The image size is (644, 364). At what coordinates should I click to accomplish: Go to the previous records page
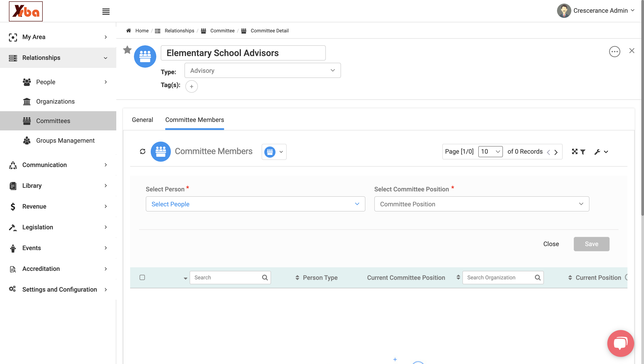[548, 152]
